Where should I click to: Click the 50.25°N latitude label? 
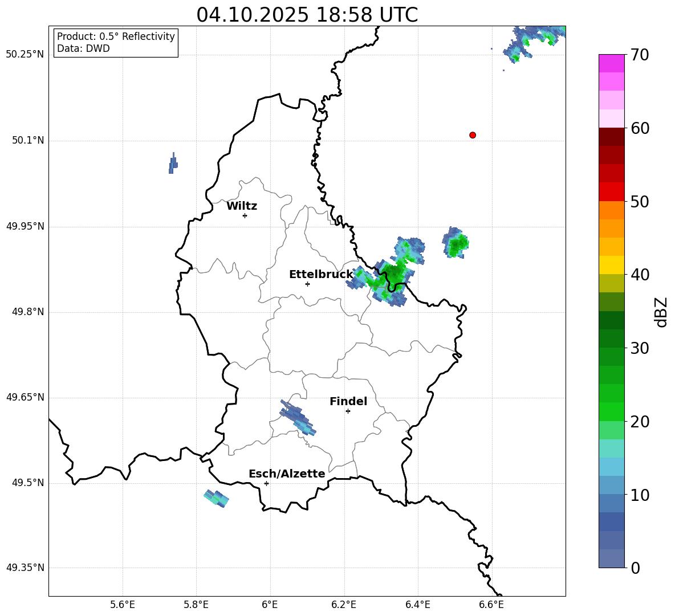pos(25,55)
